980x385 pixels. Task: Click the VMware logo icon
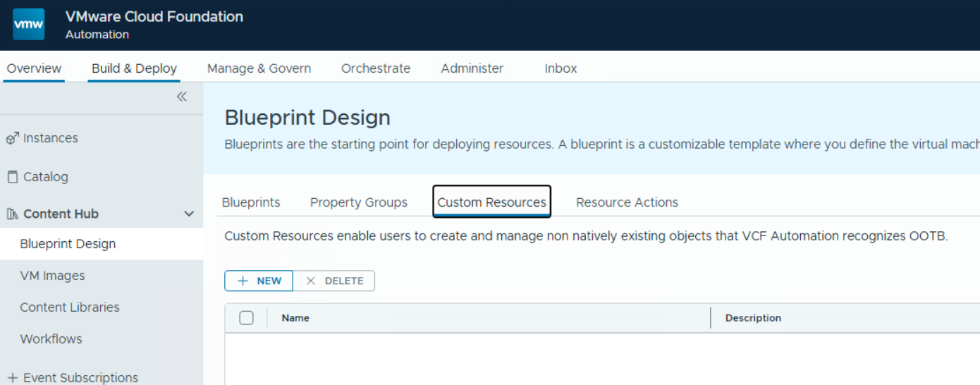pyautogui.click(x=29, y=25)
